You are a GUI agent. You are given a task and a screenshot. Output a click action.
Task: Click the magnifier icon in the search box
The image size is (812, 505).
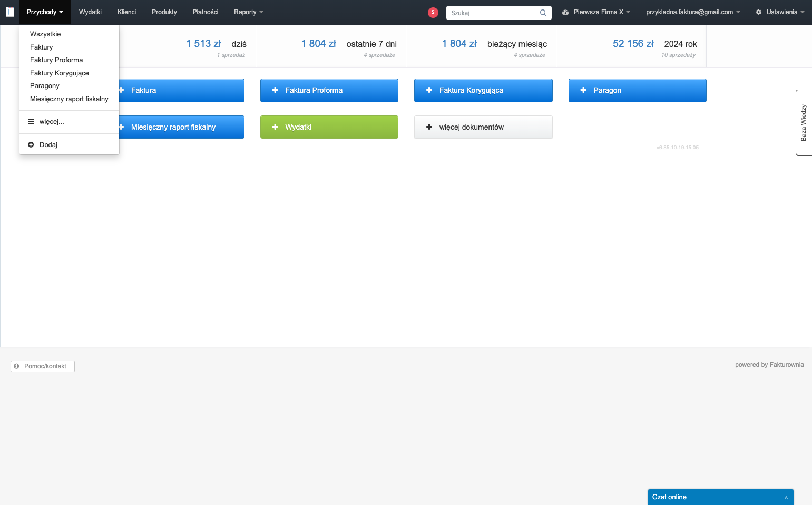[x=543, y=13]
